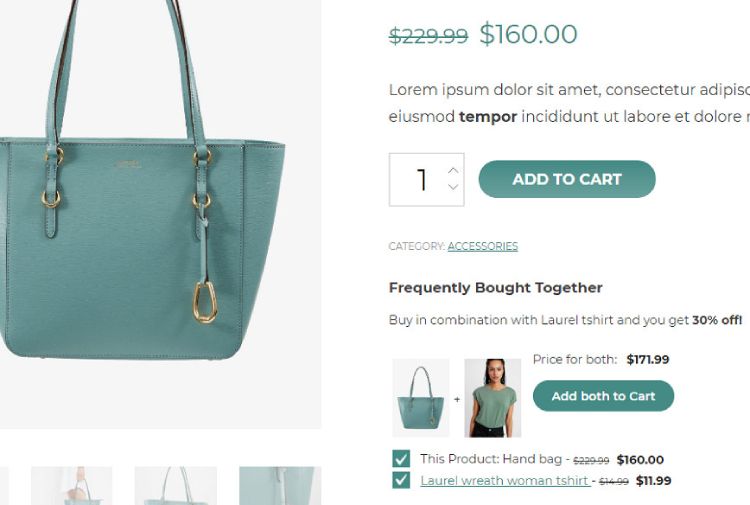Uncheck the Laurel wreath woman tshirt checkbox

[x=401, y=480]
